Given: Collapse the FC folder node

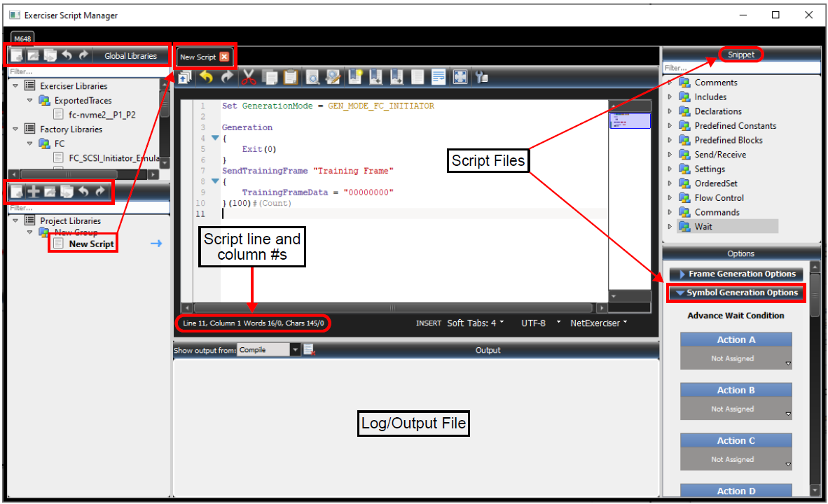Looking at the screenshot, I should click(29, 143).
